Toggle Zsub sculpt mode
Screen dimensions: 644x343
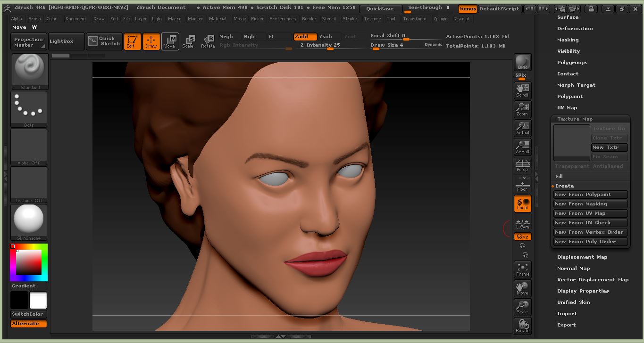pos(330,37)
